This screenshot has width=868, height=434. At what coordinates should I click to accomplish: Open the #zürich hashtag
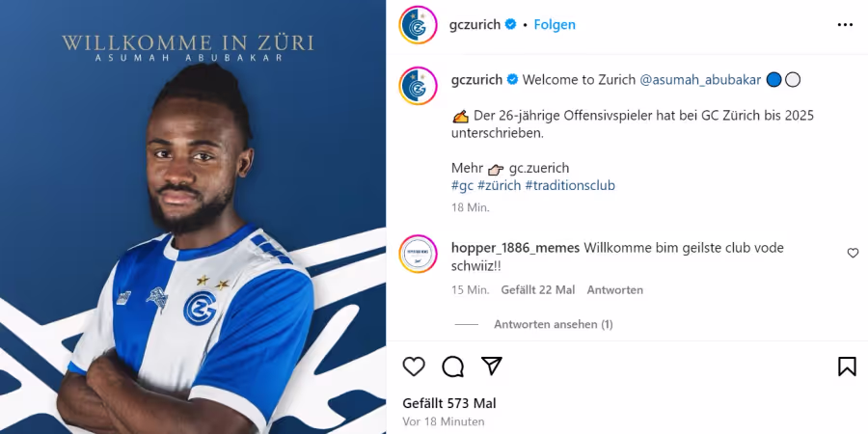click(499, 185)
